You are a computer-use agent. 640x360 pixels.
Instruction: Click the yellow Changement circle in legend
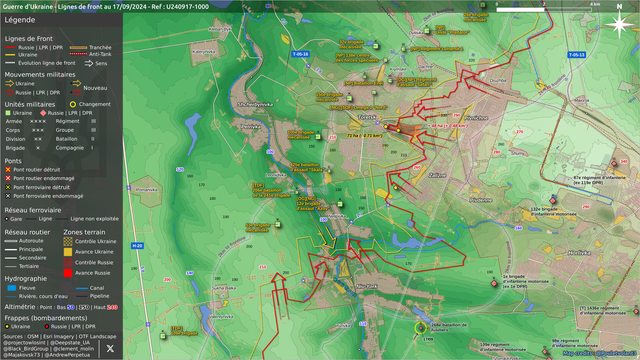click(73, 104)
